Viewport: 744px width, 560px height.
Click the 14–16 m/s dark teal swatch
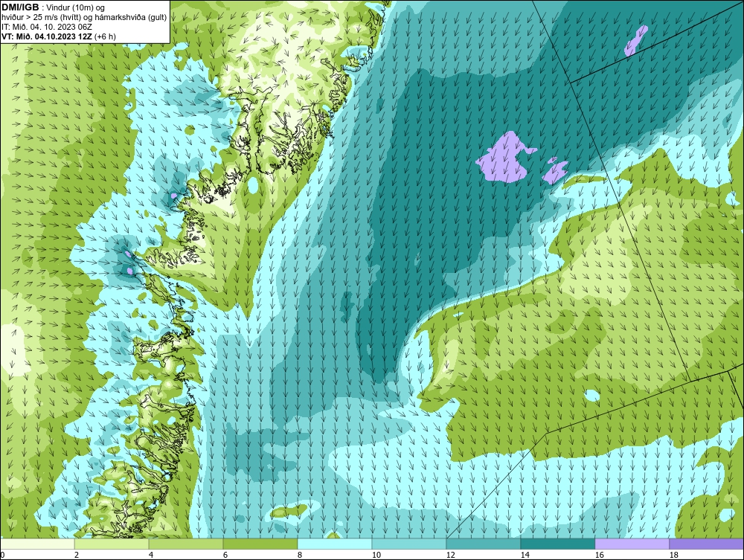[x=557, y=544]
